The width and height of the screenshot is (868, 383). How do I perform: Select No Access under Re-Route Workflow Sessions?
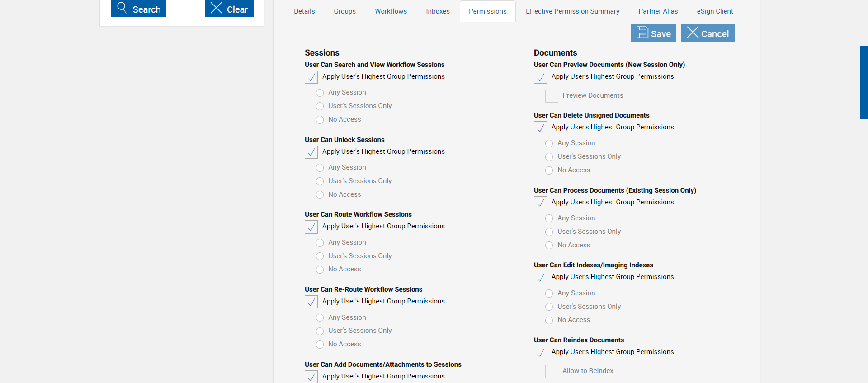coord(320,345)
